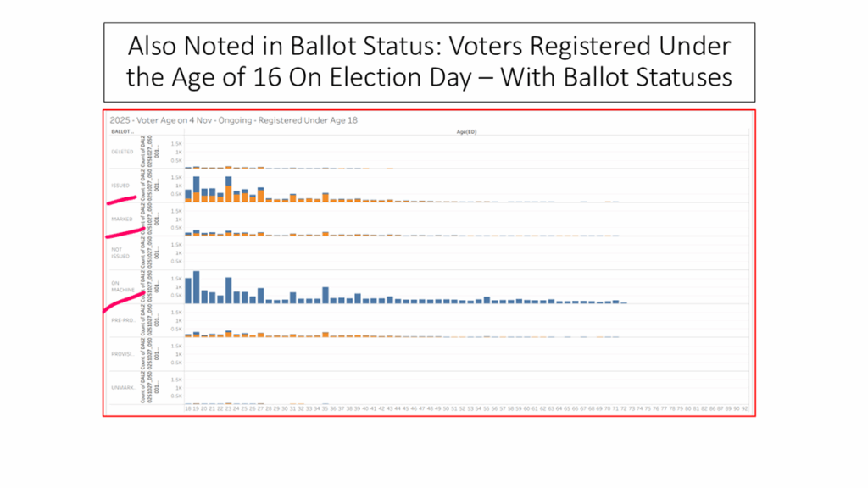
Task: Click the "BALLOT" column header label
Action: pyautogui.click(x=121, y=132)
